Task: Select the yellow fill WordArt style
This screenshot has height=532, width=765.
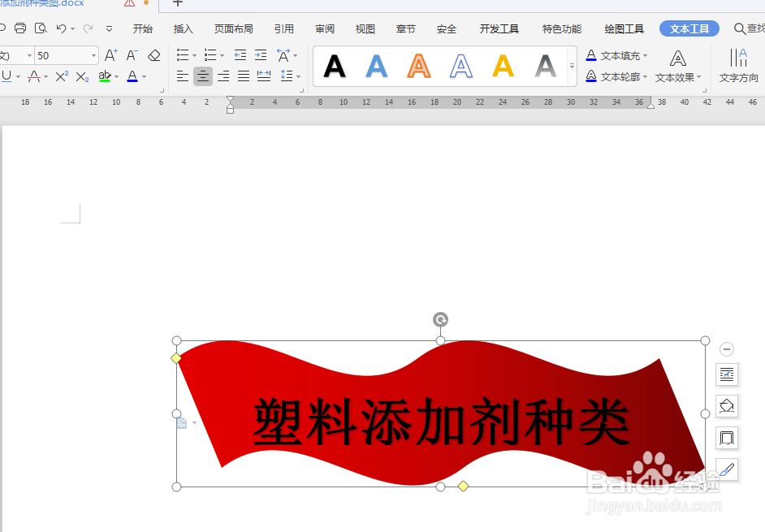Action: [x=503, y=66]
